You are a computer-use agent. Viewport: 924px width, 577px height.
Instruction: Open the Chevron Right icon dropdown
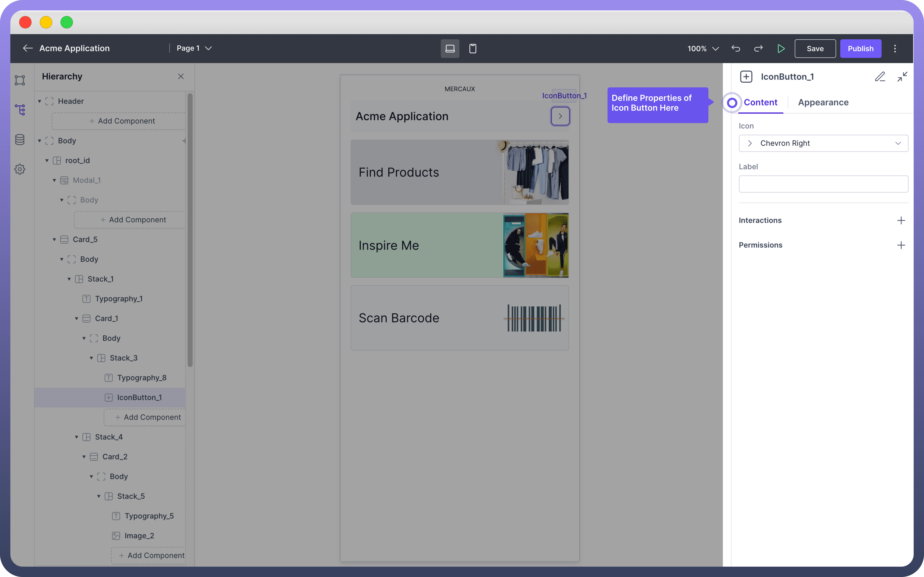click(x=823, y=143)
